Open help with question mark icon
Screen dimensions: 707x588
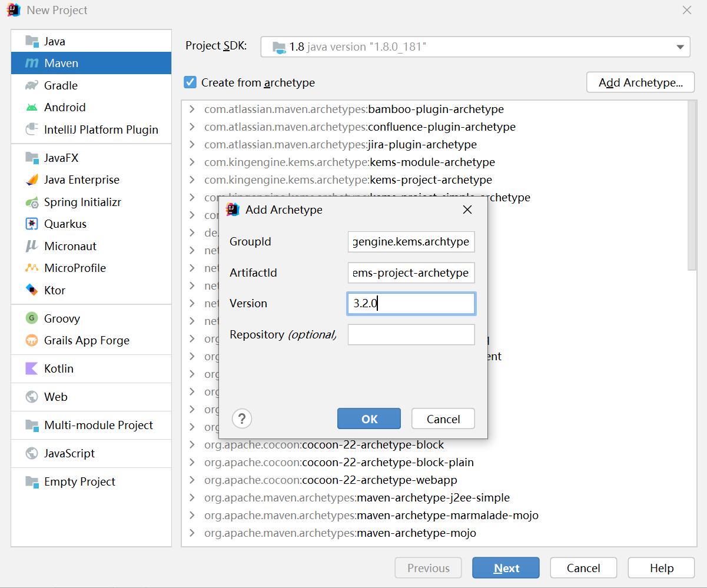pyautogui.click(x=242, y=418)
